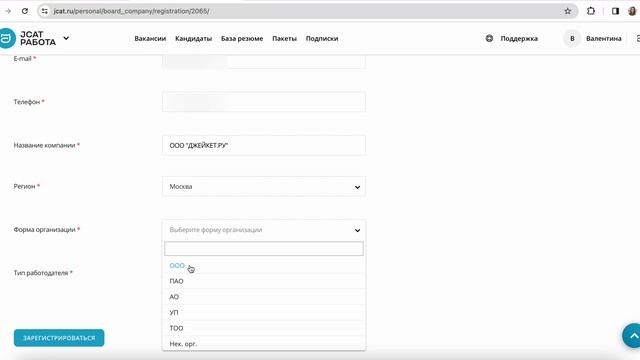
Task: Select АО from the dropdown list
Action: pyautogui.click(x=264, y=297)
